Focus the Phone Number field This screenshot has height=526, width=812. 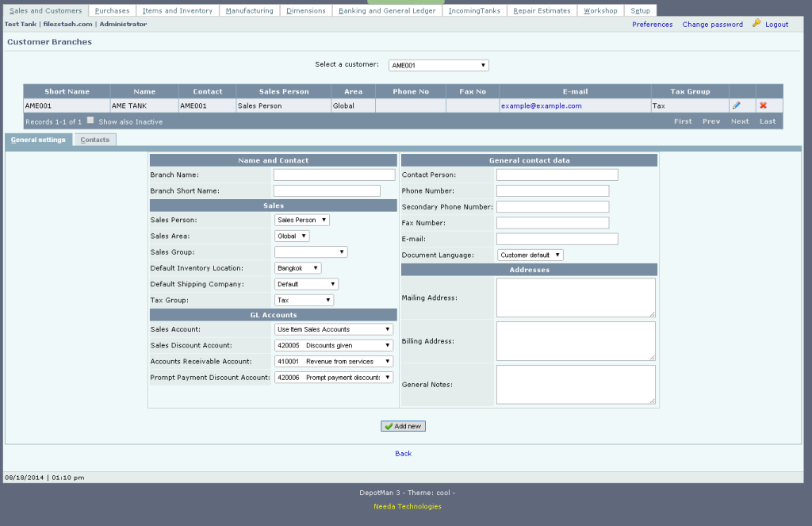[x=553, y=190]
